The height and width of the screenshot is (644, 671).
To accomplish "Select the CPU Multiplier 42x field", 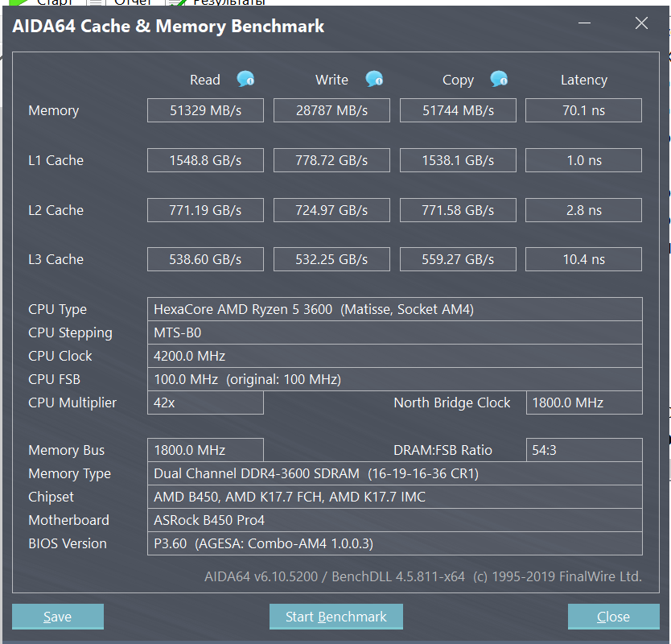I will pos(205,402).
